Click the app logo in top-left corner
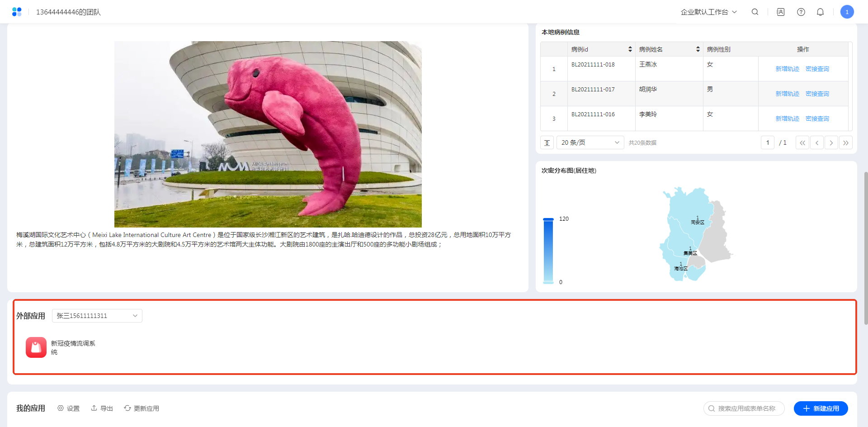The image size is (868, 427). click(17, 12)
